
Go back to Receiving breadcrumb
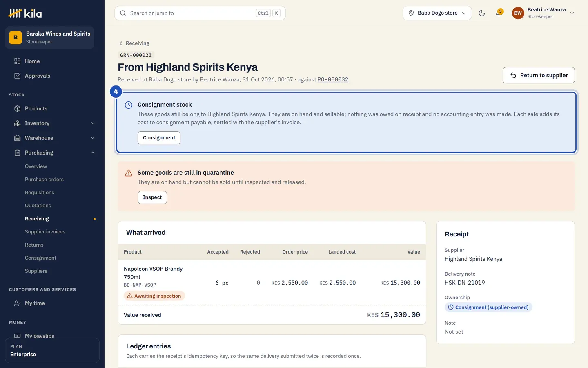[134, 43]
